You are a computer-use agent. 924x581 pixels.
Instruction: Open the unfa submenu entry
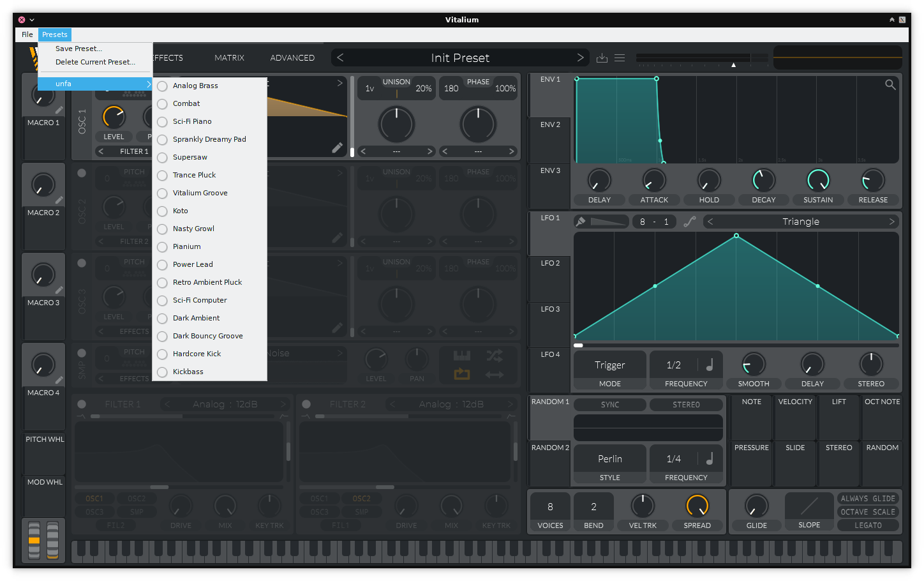click(95, 84)
